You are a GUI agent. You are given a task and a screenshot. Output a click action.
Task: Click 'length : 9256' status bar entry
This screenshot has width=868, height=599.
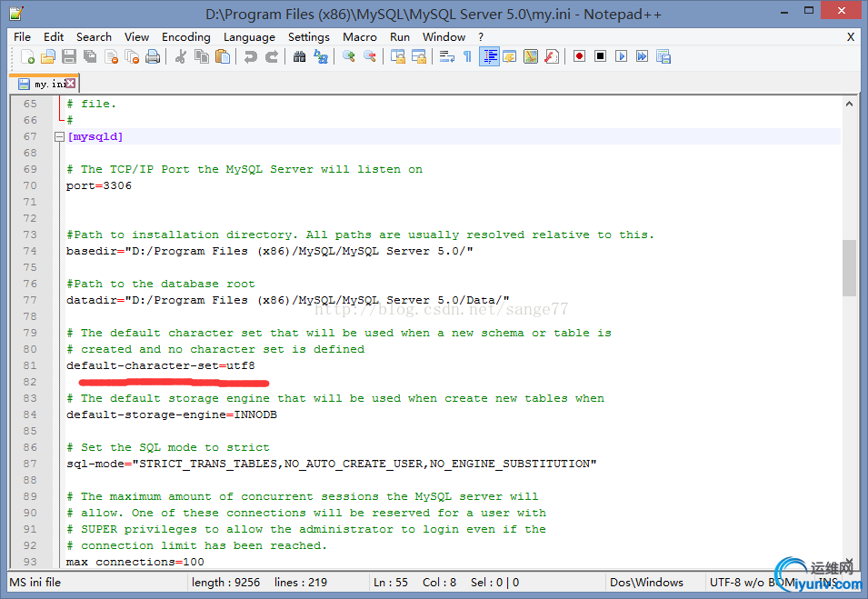coord(225,583)
